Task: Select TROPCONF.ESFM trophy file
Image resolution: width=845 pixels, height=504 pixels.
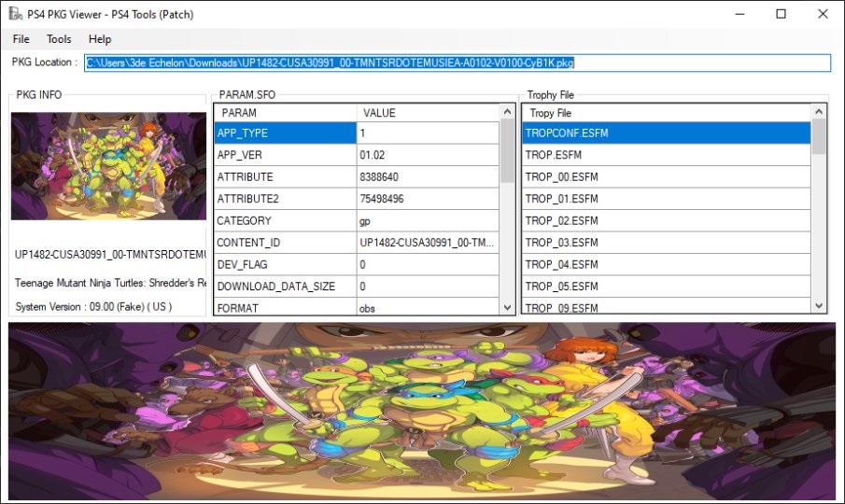Action: (x=666, y=133)
